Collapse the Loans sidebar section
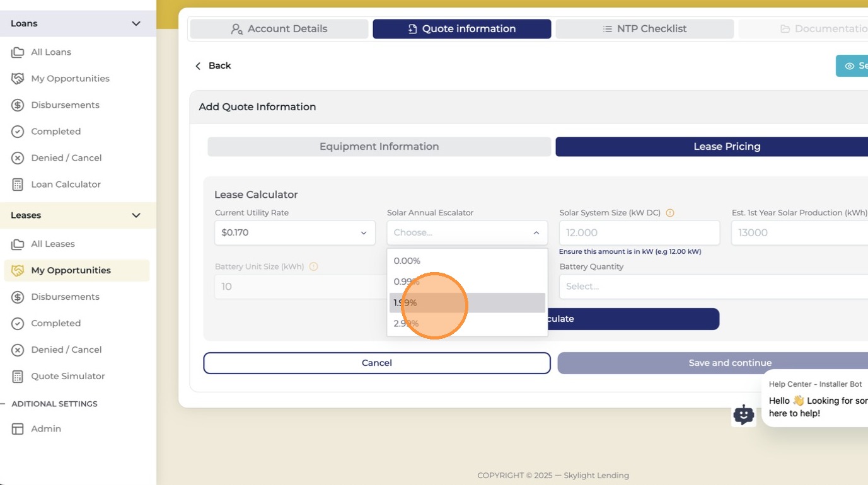The height and width of the screenshot is (485, 868). tap(136, 23)
